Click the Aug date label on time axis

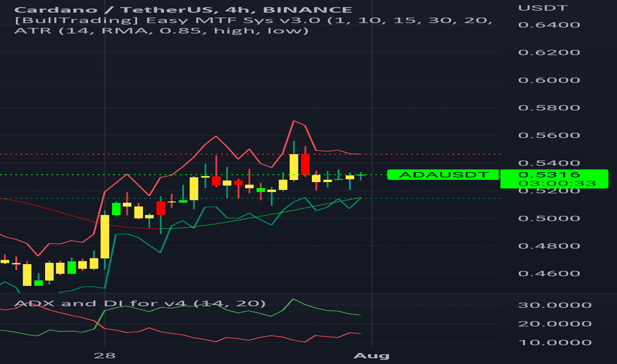371,356
